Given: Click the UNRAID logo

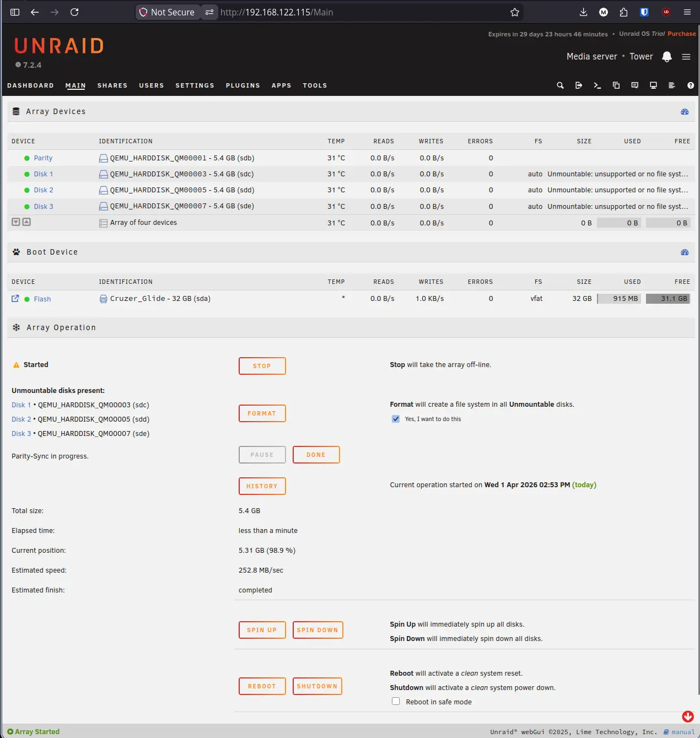Looking at the screenshot, I should [x=59, y=46].
